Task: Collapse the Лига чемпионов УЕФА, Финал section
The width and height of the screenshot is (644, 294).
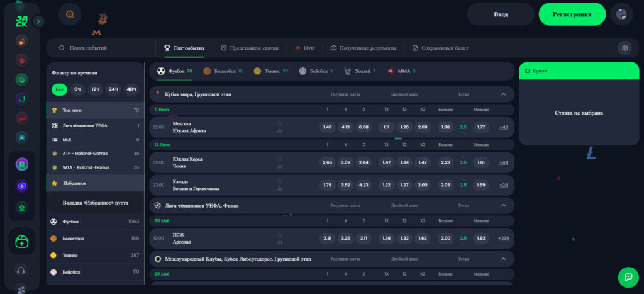Action: [x=504, y=205]
